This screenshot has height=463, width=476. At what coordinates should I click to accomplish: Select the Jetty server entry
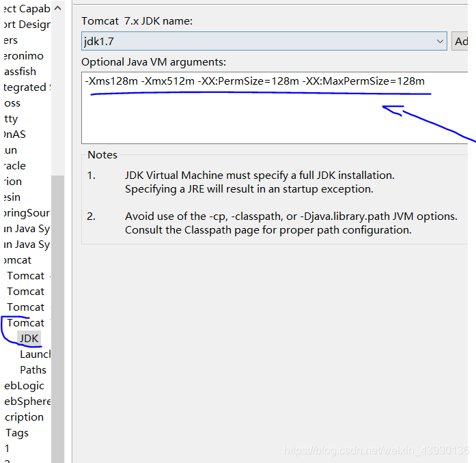pos(11,119)
